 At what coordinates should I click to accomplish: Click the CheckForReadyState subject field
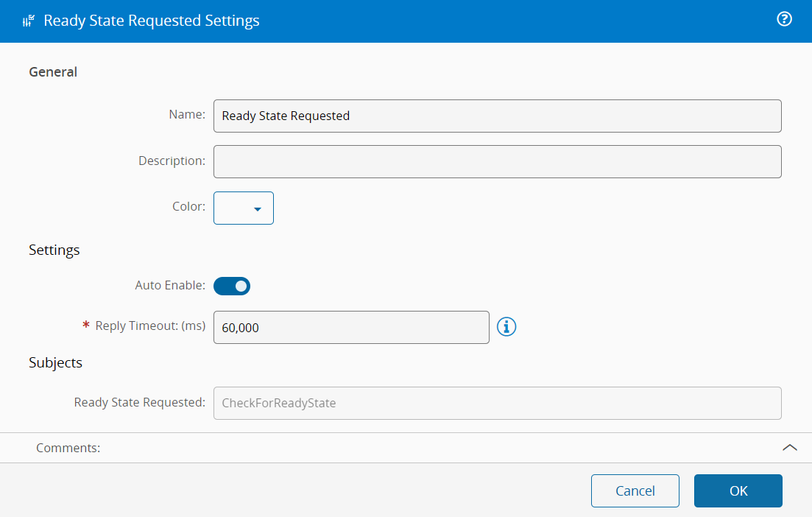click(497, 403)
